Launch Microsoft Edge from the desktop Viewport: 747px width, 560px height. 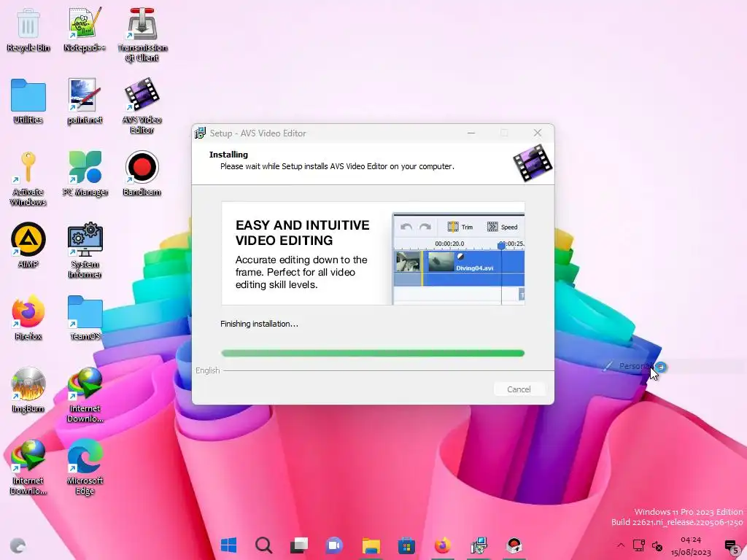pos(85,467)
